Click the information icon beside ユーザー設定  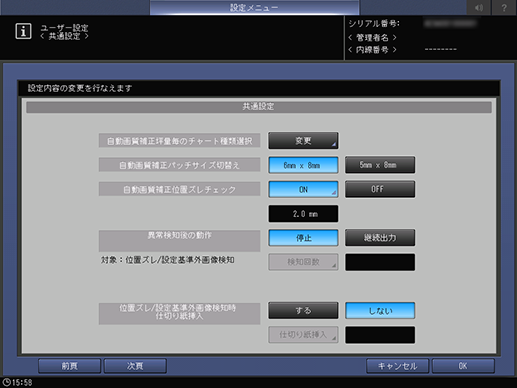23,31
